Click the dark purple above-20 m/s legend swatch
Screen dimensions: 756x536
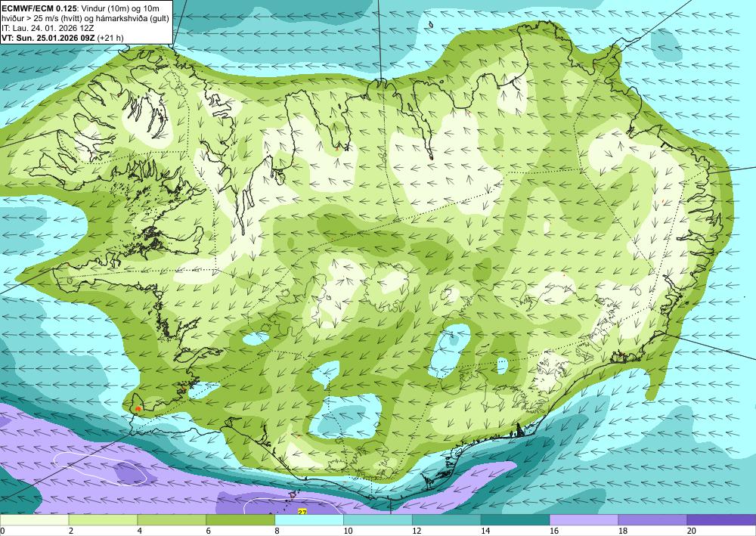(x=721, y=520)
